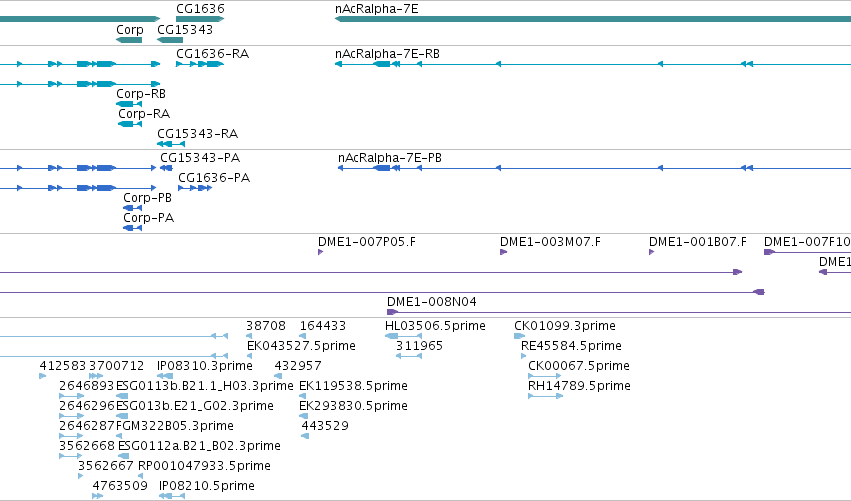The height and width of the screenshot is (501, 851).
Task: Select the Corp-PA protein glyph
Action: (x=132, y=228)
